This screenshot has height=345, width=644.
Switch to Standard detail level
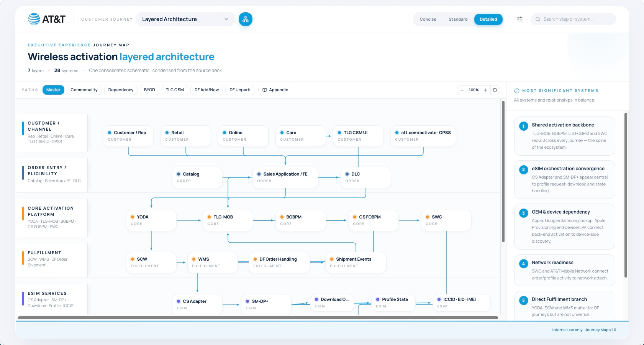click(x=458, y=19)
